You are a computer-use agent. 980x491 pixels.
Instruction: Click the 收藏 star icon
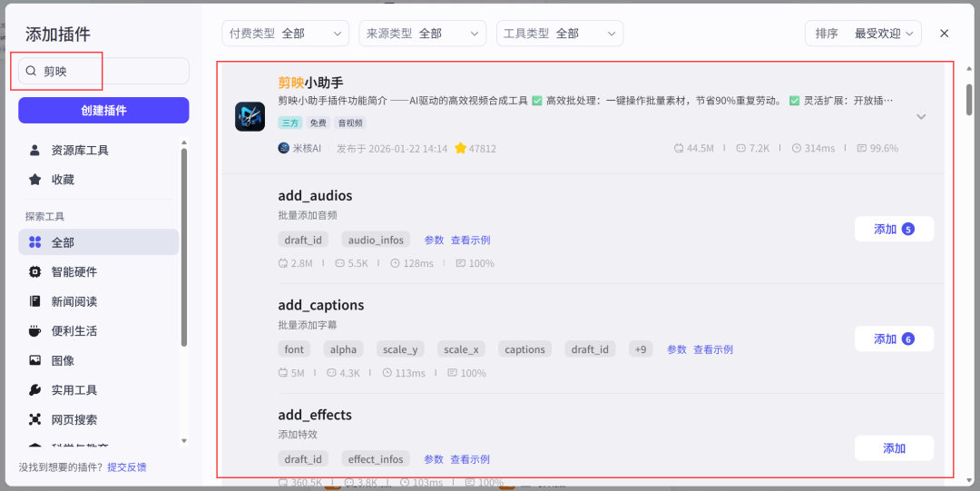34,180
